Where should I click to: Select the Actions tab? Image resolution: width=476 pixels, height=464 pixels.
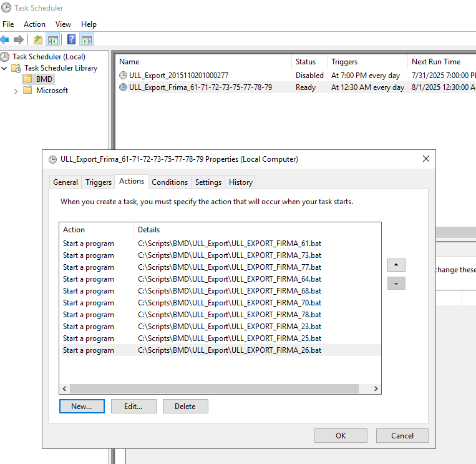point(132,181)
